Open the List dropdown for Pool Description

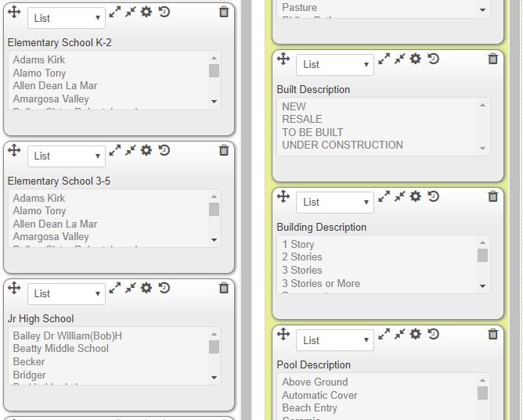click(x=335, y=340)
